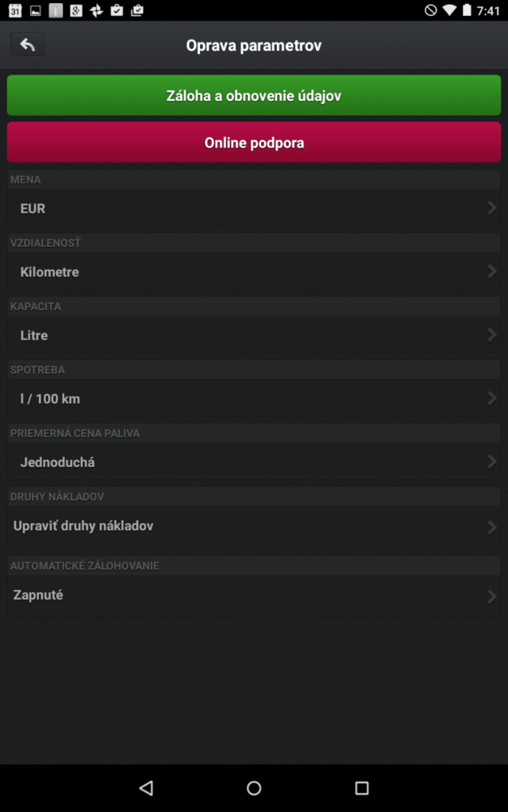The height and width of the screenshot is (812, 508).
Task: Open the calendar notification icon in status bar
Action: coord(15,10)
